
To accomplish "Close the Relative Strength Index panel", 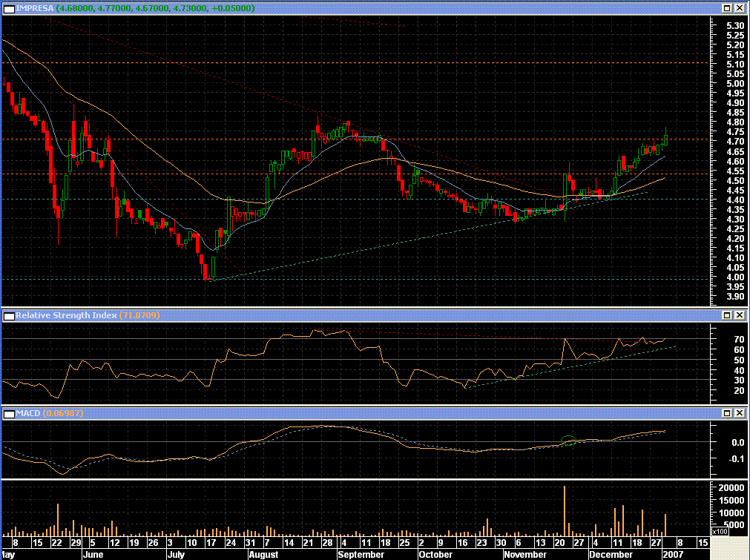I will pyautogui.click(x=740, y=315).
